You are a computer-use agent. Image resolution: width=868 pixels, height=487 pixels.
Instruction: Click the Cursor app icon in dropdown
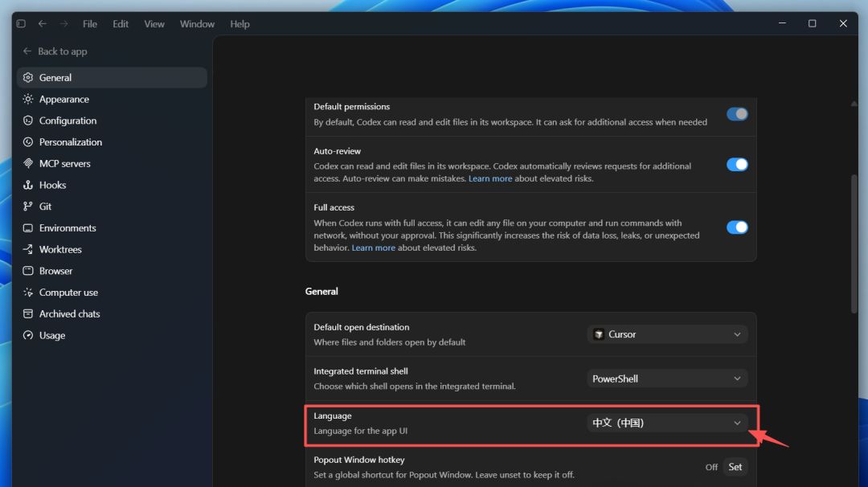(x=599, y=334)
